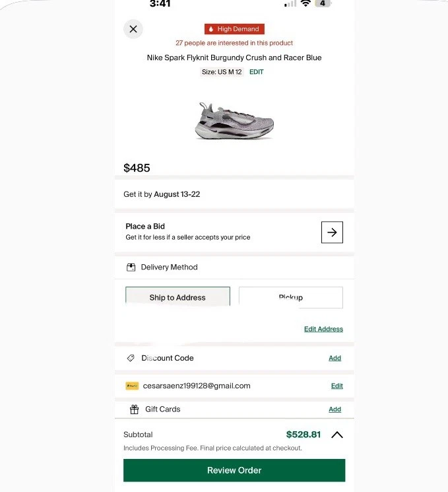Click the Place a Bid arrow icon
448x492 pixels.
[332, 232]
